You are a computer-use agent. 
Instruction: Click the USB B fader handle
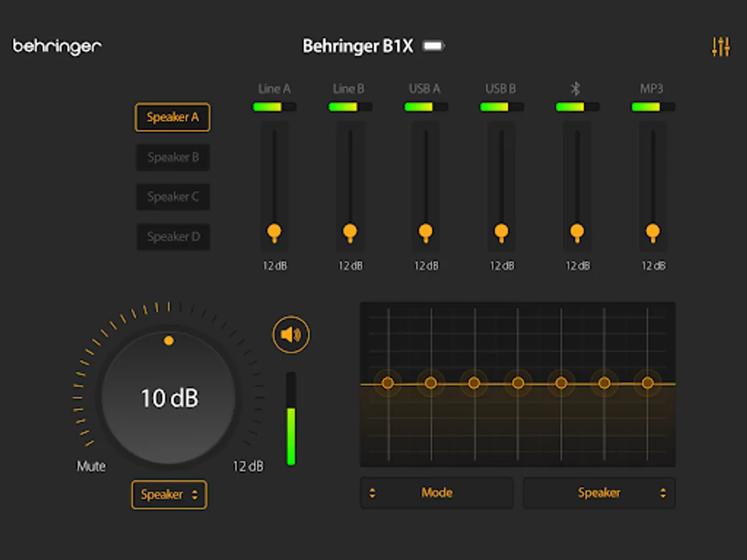click(501, 231)
